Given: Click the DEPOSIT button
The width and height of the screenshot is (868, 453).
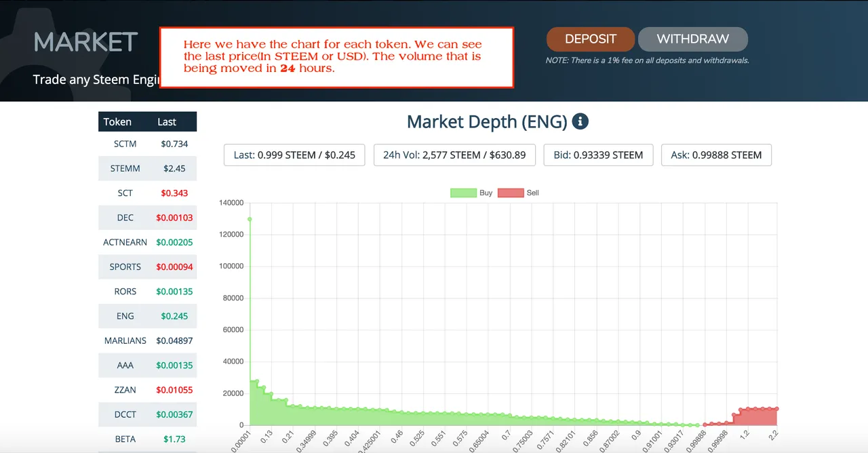Looking at the screenshot, I should 591,39.
